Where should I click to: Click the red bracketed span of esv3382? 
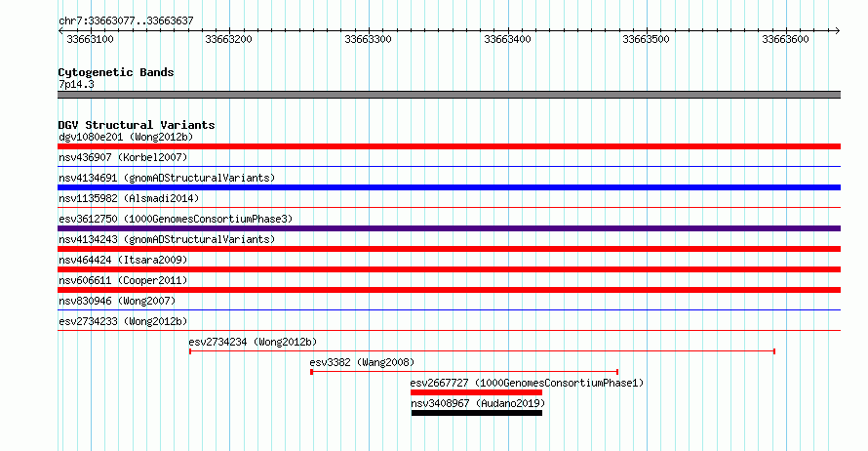(464, 372)
